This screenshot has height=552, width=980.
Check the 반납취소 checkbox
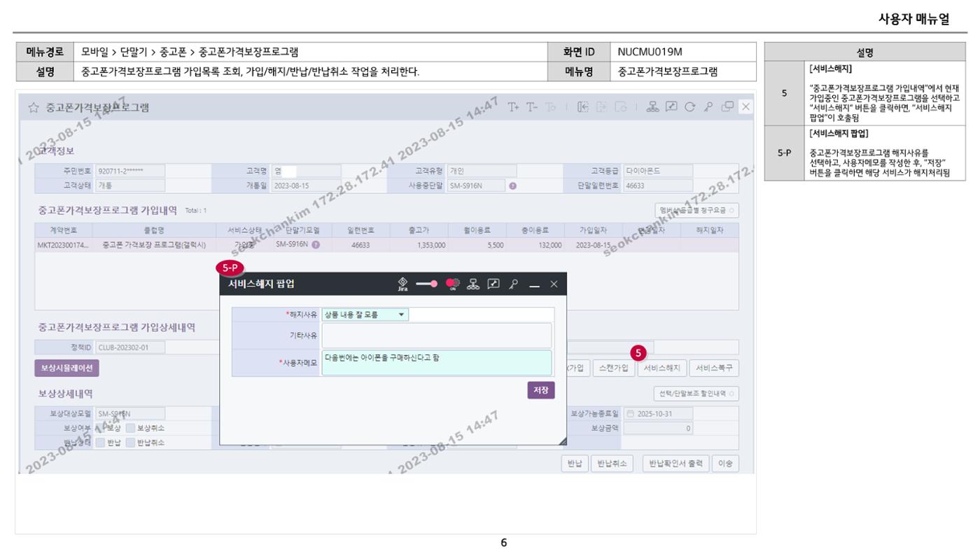tap(130, 442)
